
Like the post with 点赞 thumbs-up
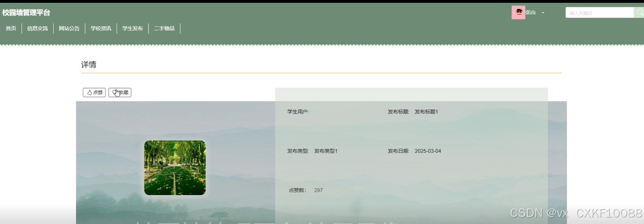click(x=94, y=92)
